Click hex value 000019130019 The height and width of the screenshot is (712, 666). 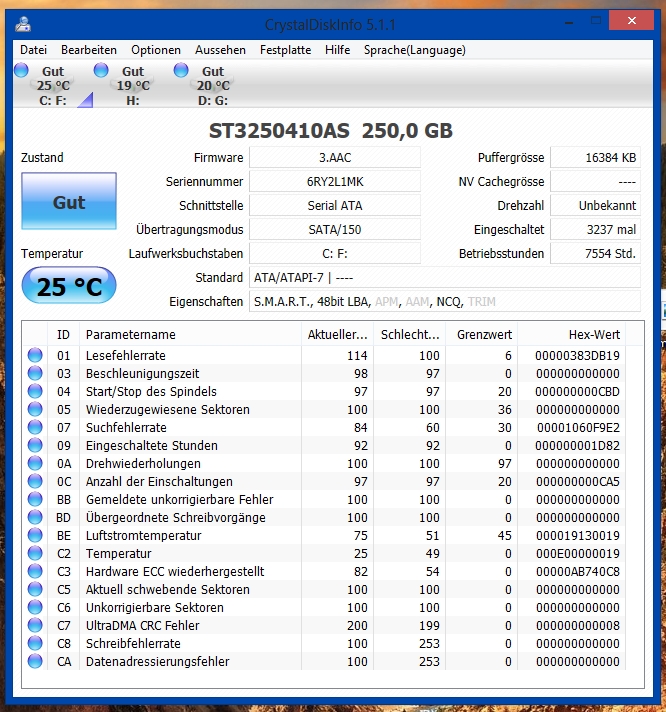(x=577, y=535)
